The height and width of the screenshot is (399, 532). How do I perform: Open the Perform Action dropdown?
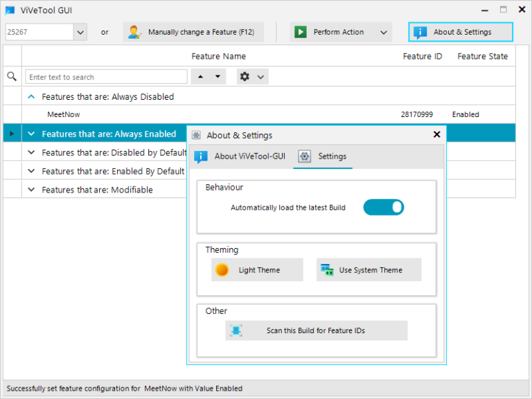pyautogui.click(x=383, y=32)
